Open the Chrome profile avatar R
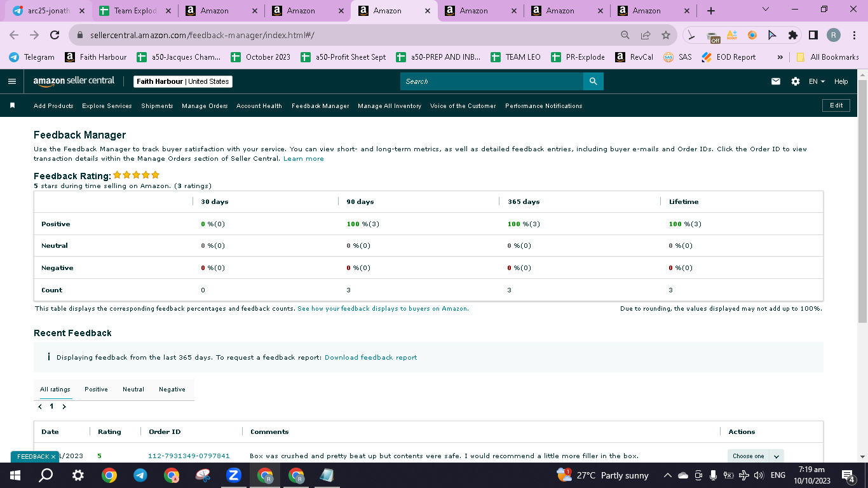Screen dimensions: 868x488 click(834, 35)
